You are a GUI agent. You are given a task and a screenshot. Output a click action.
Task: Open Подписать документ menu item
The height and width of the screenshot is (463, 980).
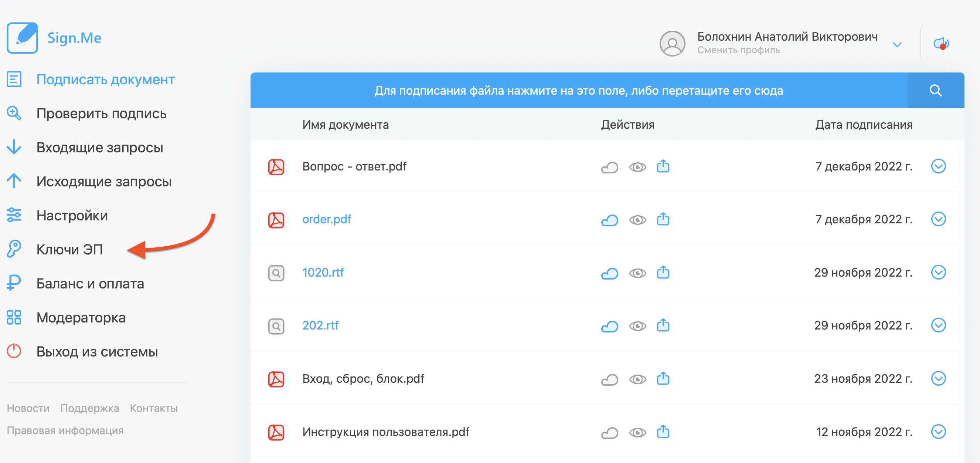tap(105, 80)
